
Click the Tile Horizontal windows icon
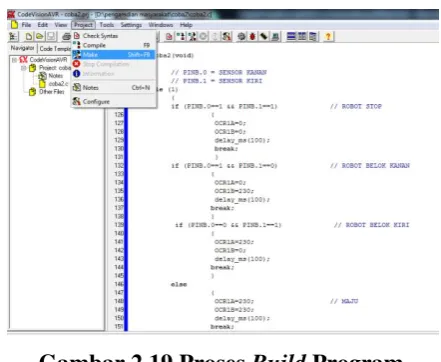point(291,36)
